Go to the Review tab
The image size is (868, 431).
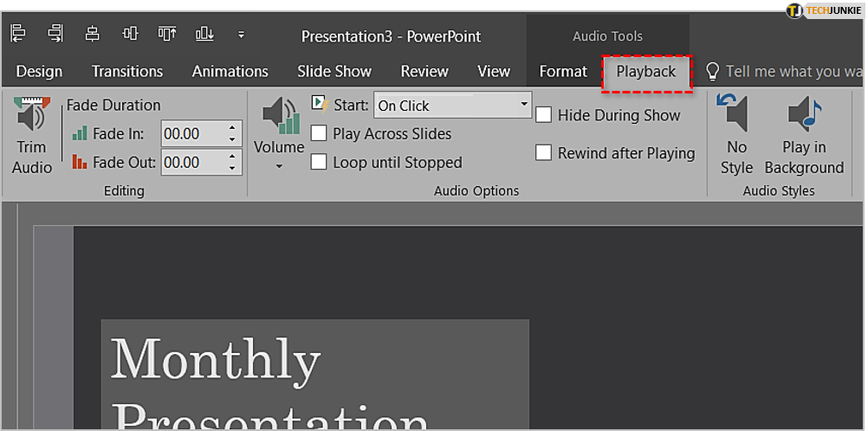pyautogui.click(x=424, y=71)
